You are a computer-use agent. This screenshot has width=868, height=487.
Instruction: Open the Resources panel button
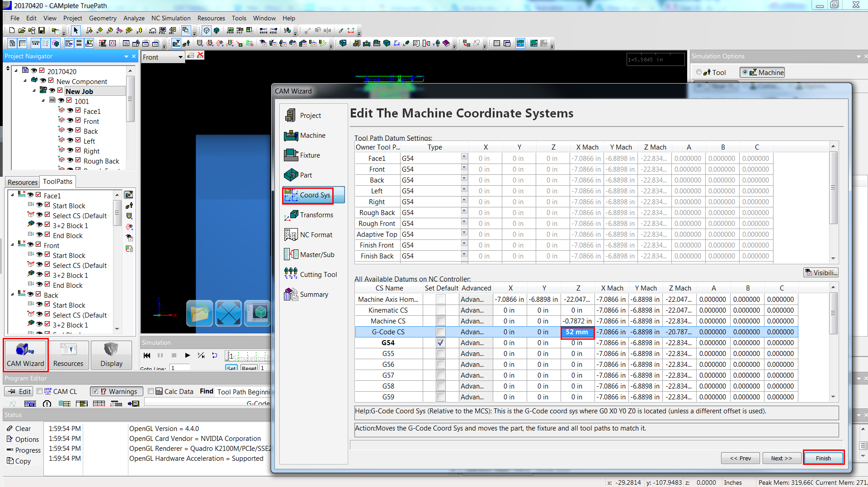[x=68, y=355]
